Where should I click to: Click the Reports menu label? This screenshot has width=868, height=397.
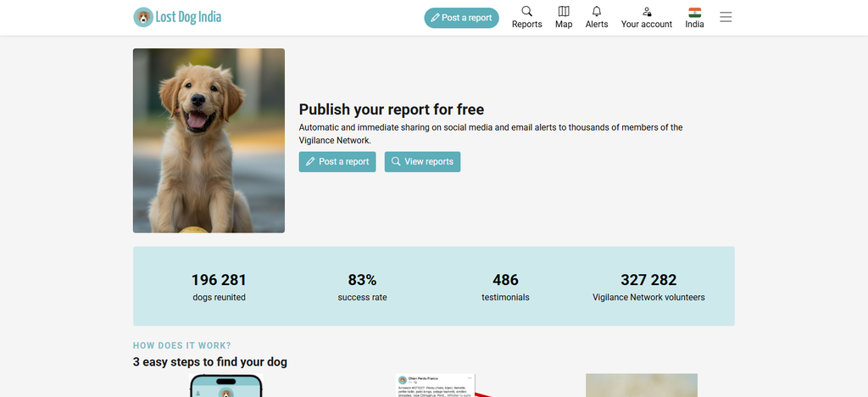[x=526, y=25]
